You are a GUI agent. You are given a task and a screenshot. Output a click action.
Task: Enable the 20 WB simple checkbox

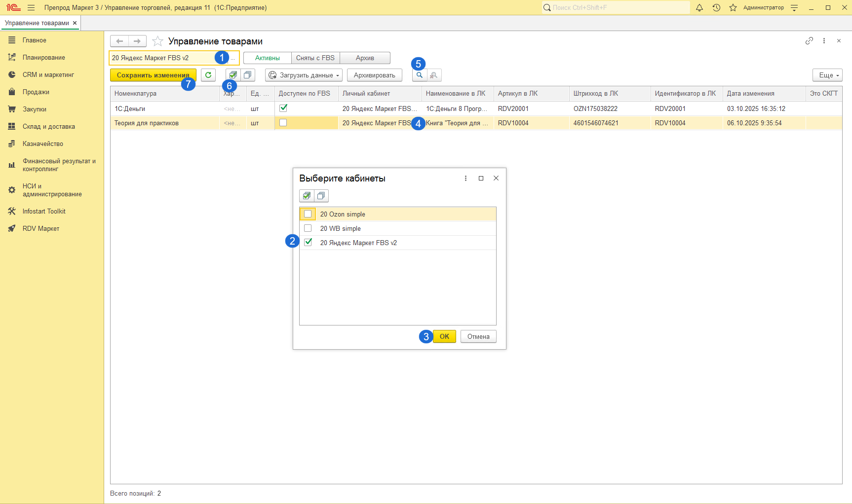tap(308, 228)
